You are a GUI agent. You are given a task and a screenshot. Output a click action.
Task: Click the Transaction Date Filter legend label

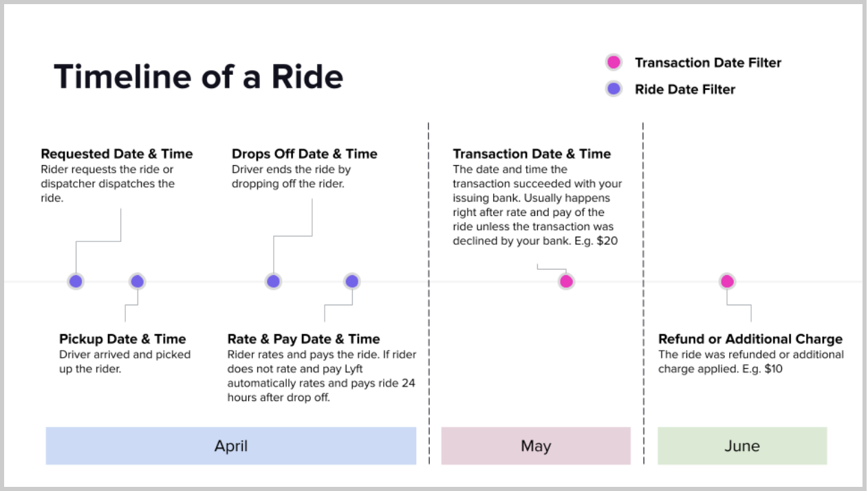coord(708,63)
